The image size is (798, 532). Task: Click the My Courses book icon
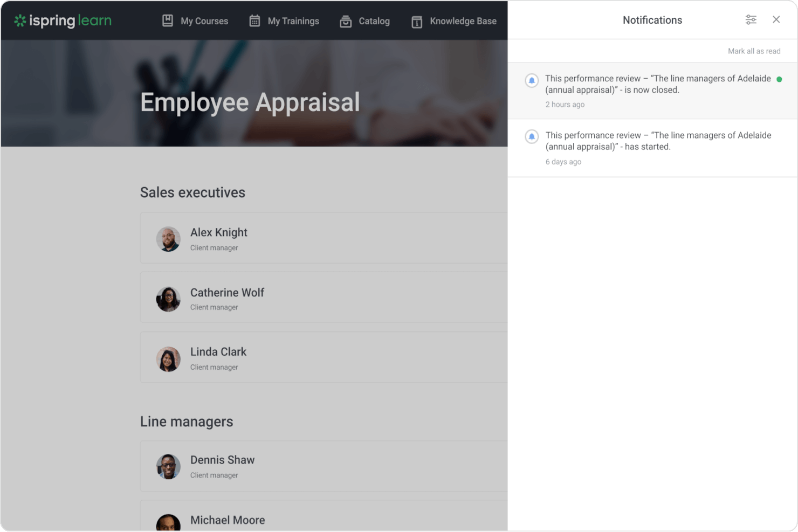[x=167, y=20]
